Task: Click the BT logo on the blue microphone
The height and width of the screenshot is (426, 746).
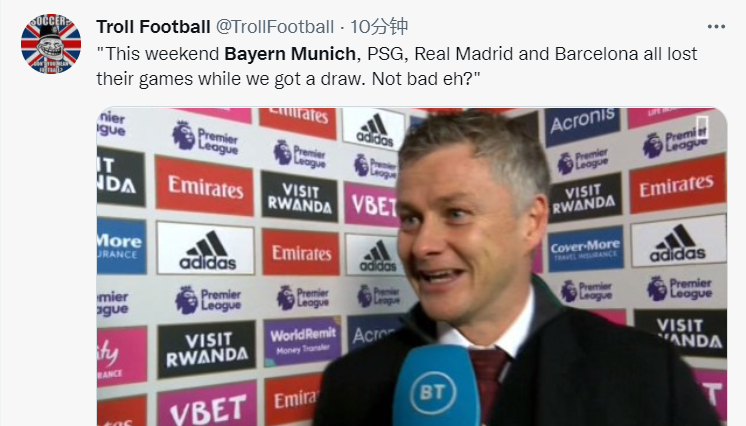Action: (433, 392)
